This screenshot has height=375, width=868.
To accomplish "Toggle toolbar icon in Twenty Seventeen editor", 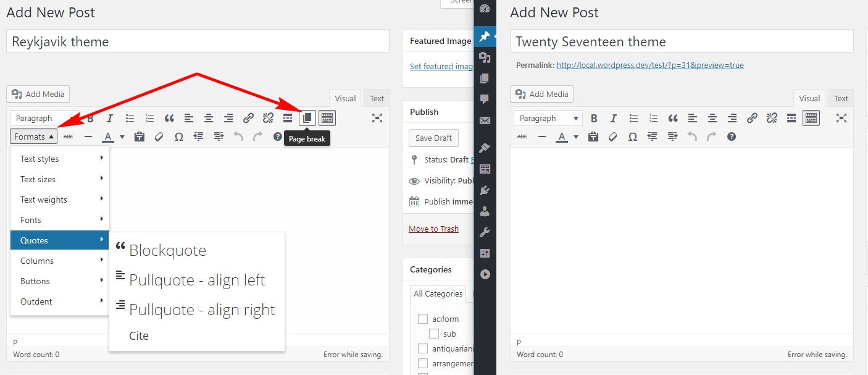I will coord(811,118).
